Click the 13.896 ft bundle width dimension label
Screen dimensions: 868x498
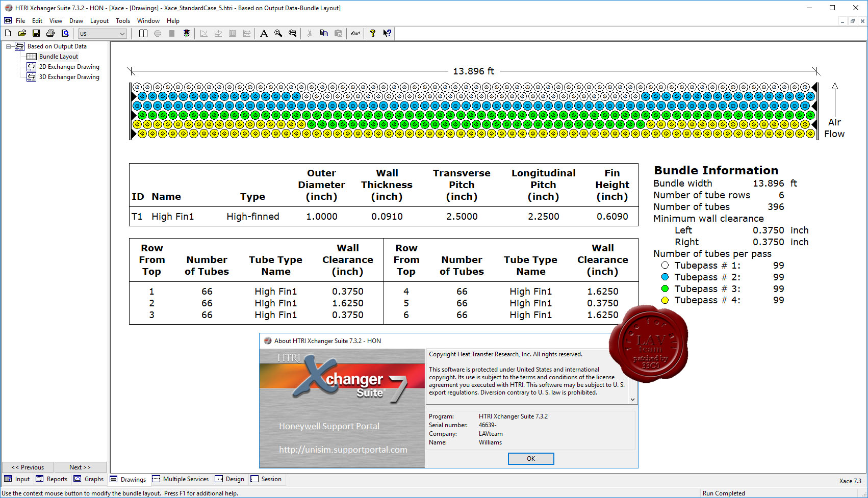473,71
